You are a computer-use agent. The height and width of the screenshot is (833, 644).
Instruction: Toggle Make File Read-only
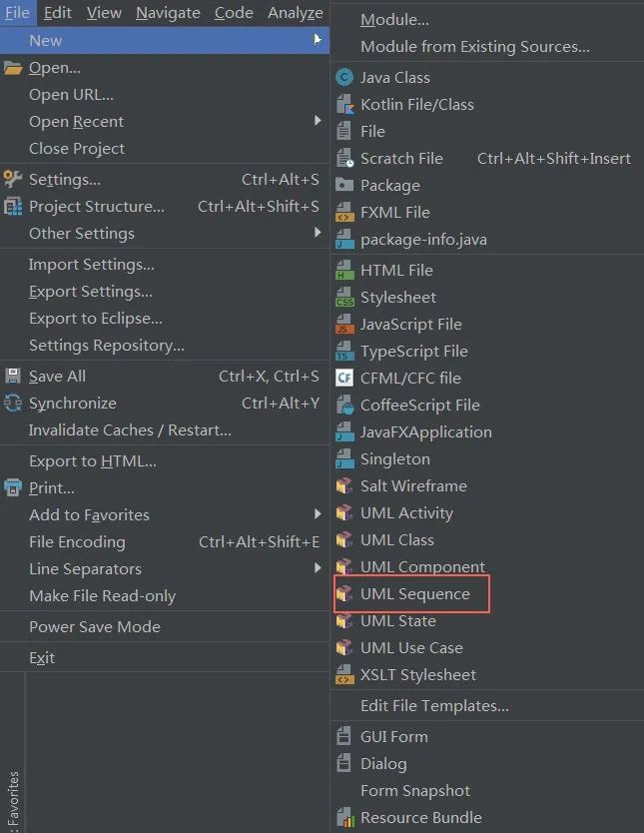point(165,596)
